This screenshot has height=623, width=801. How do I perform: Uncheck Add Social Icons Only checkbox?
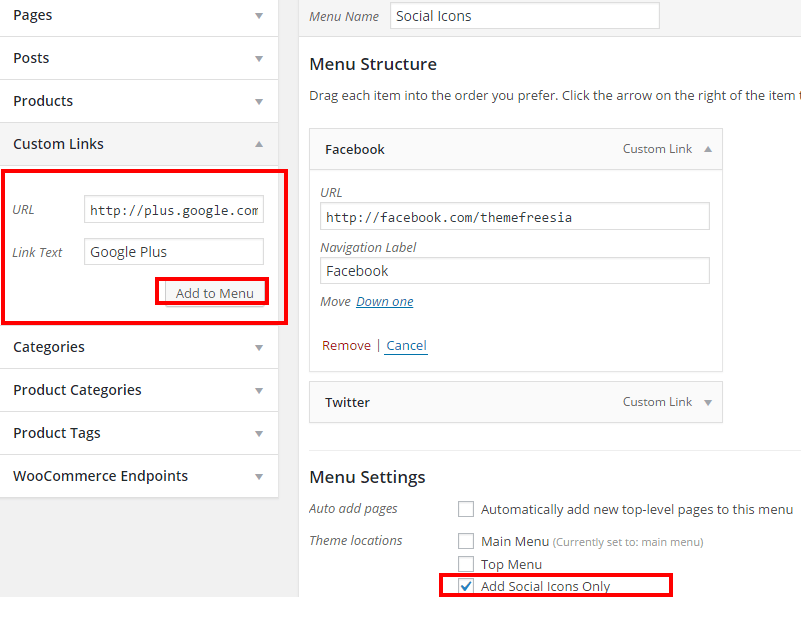pyautogui.click(x=466, y=586)
